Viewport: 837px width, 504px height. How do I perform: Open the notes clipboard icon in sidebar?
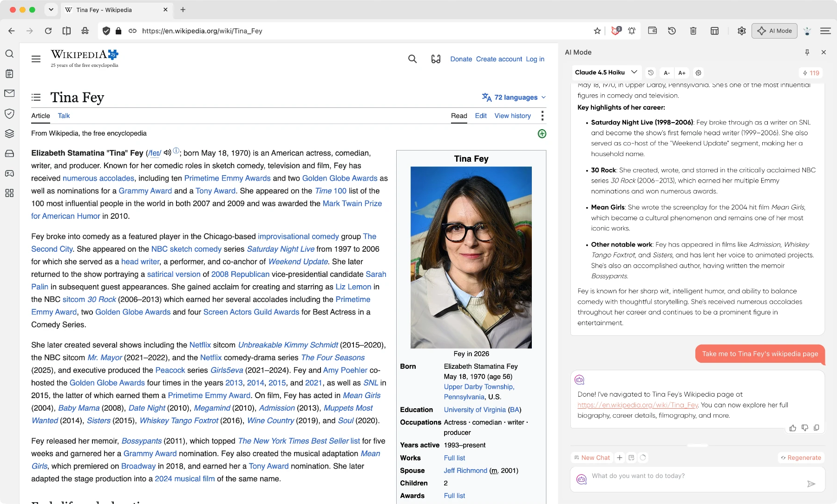pyautogui.click(x=9, y=73)
